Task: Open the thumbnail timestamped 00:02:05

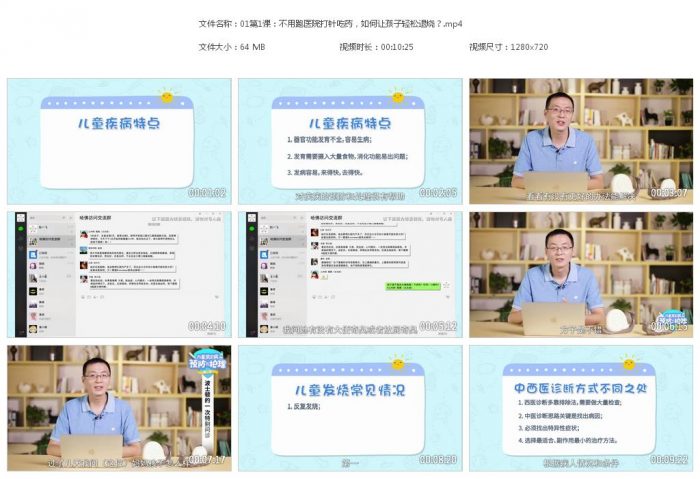Action: click(x=350, y=142)
